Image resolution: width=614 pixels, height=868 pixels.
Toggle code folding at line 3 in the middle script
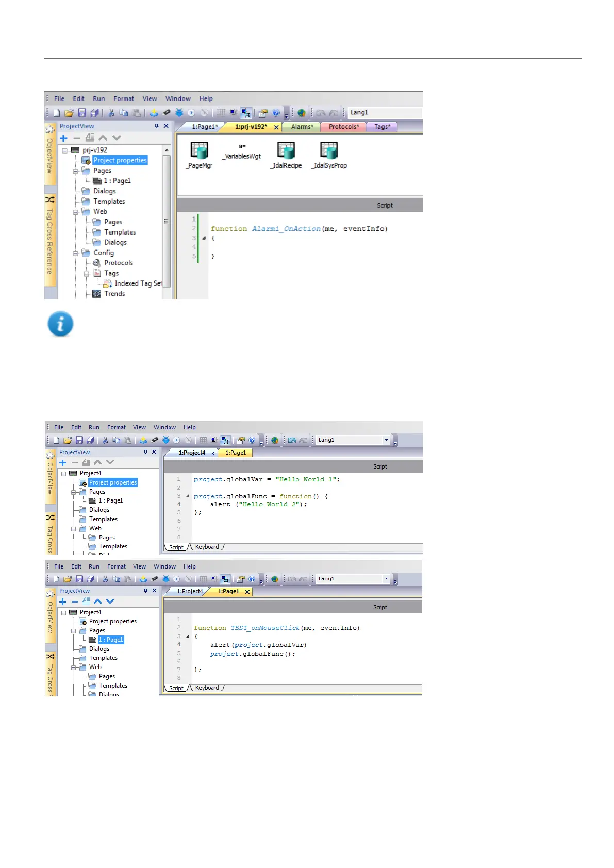(188, 496)
